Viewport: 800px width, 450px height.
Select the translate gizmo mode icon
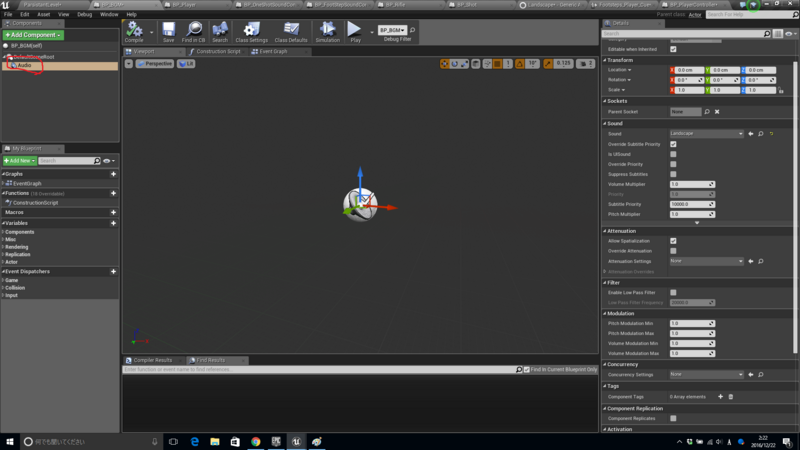tap(444, 64)
